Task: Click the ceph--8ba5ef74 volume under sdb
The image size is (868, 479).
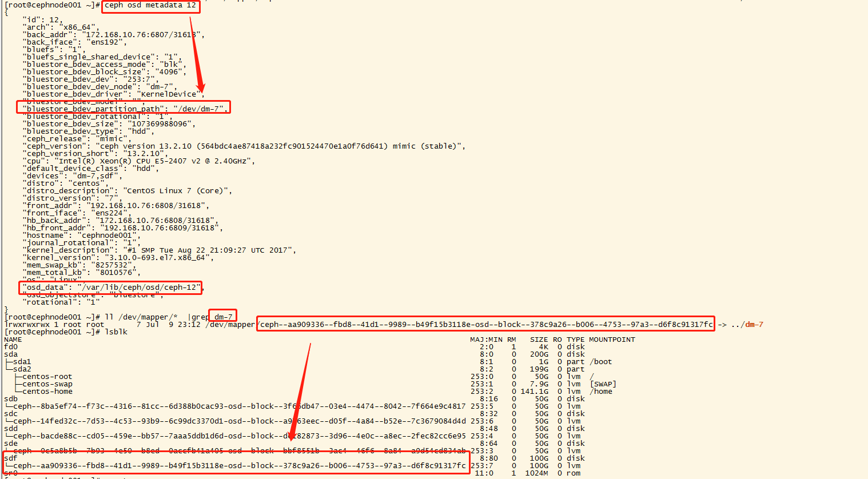Action: click(240, 406)
